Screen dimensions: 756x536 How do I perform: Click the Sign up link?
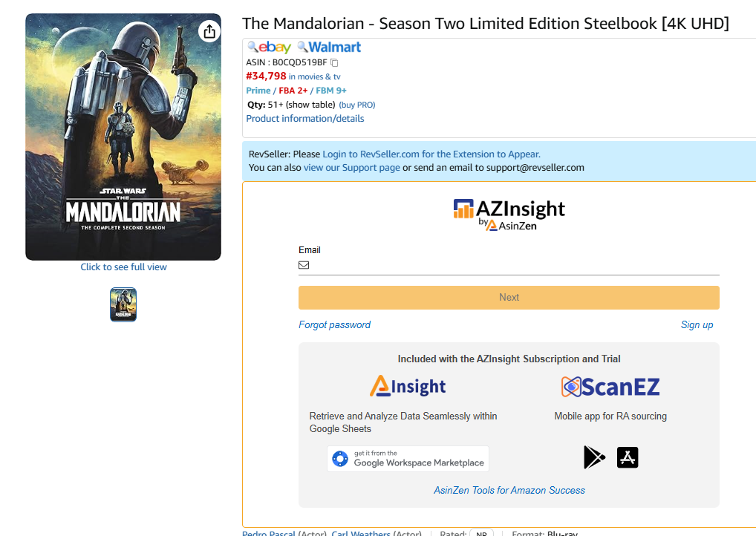(x=697, y=324)
